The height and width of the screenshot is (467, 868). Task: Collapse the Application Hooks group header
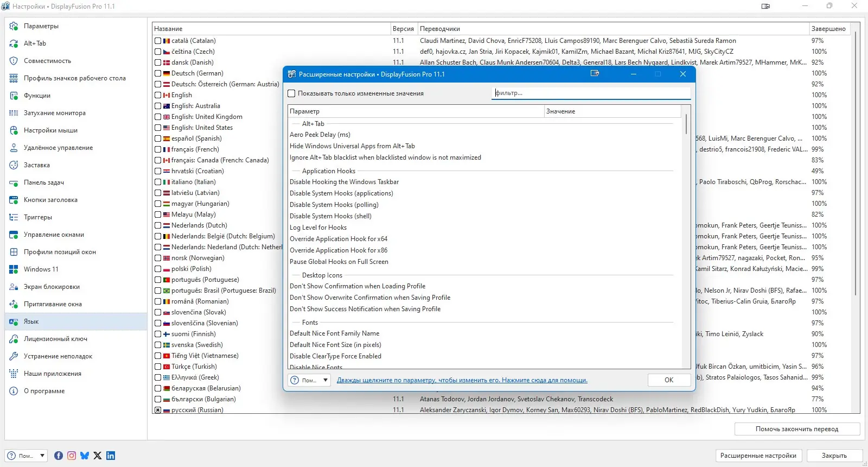(329, 171)
